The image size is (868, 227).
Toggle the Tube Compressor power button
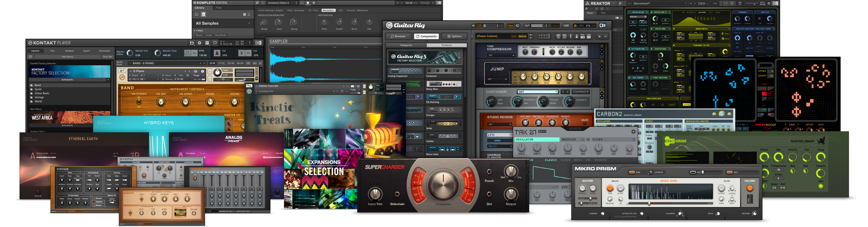pos(602,46)
